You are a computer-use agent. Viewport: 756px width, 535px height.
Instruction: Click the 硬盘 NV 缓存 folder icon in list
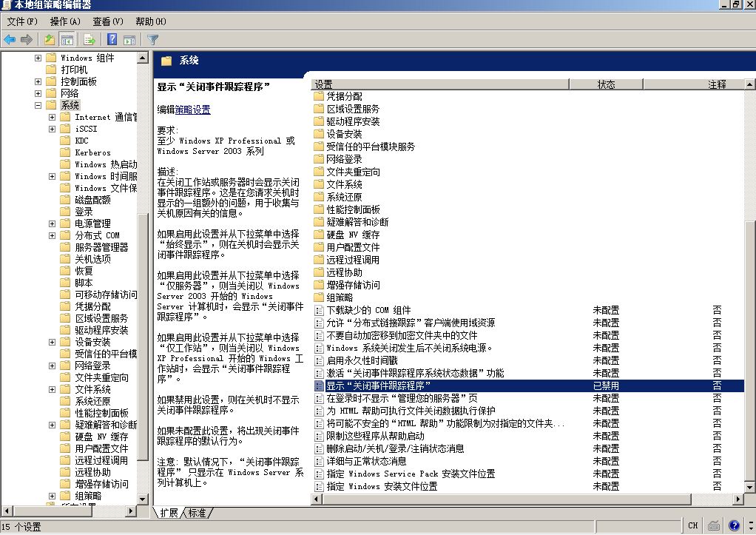[x=319, y=235]
